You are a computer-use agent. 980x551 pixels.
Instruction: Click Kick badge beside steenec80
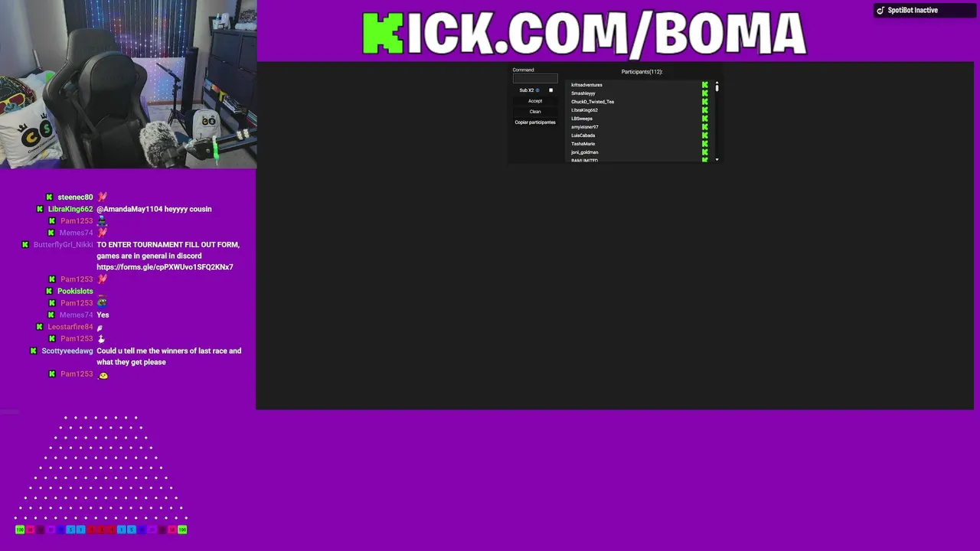49,197
